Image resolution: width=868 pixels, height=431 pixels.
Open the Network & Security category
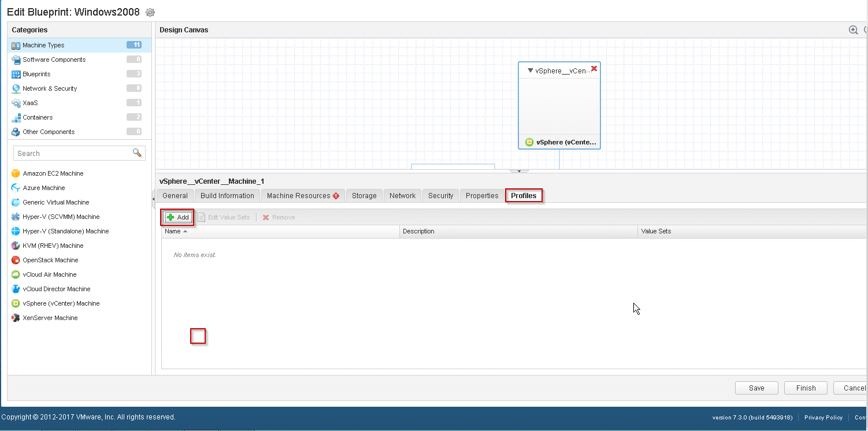pyautogui.click(x=50, y=88)
